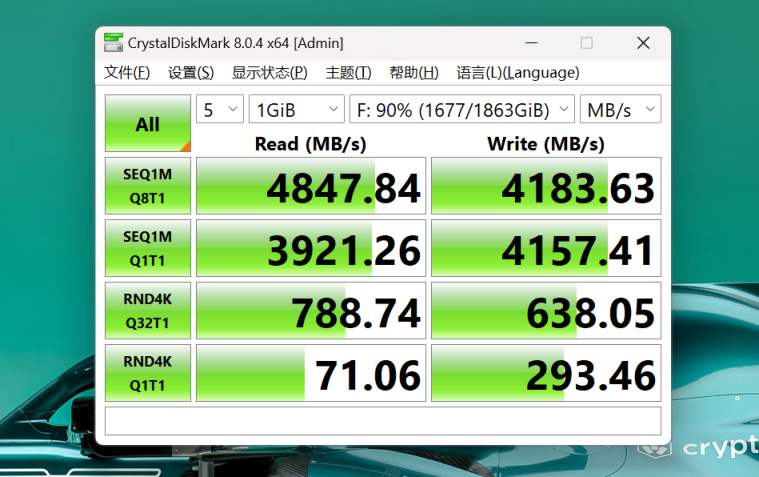This screenshot has height=477, width=759.
Task: Open the 1GiB test size dropdown
Action: click(297, 109)
